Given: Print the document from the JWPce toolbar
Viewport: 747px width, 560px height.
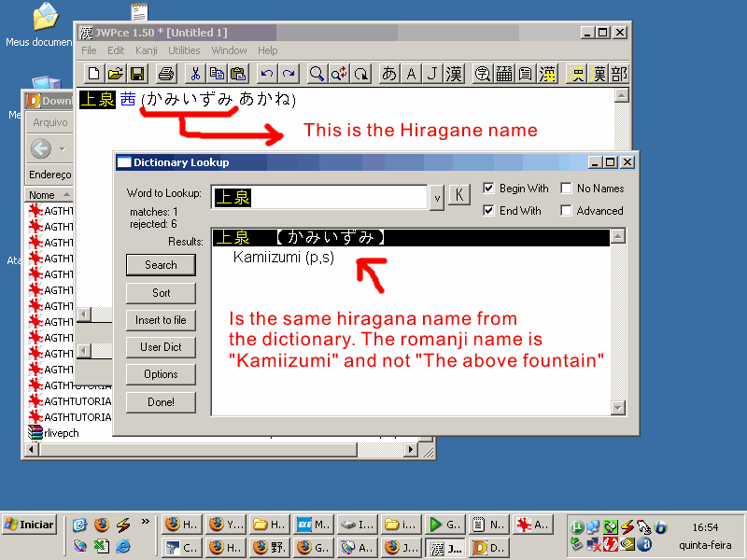Looking at the screenshot, I should click(x=166, y=74).
